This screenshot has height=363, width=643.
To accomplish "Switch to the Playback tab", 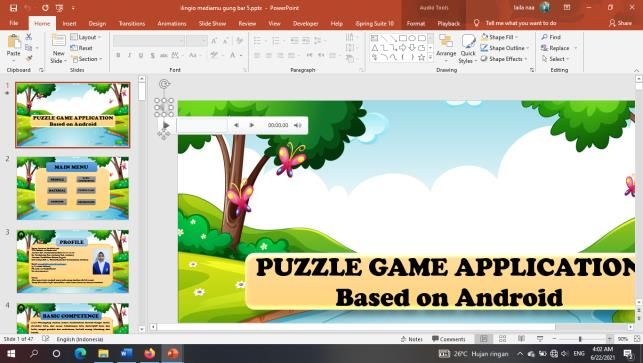I will click(449, 23).
